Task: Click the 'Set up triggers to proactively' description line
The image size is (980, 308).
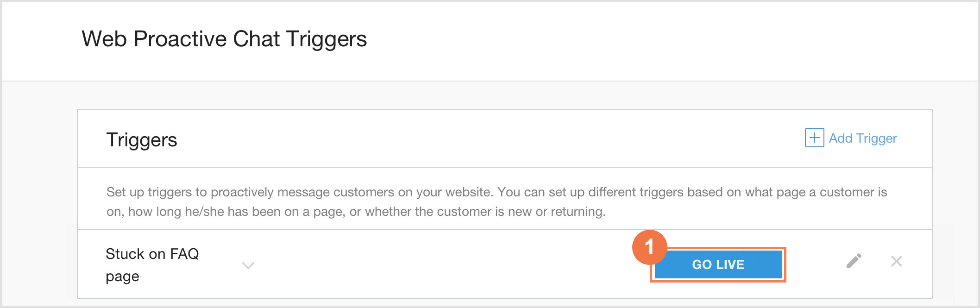Action: 496,192
